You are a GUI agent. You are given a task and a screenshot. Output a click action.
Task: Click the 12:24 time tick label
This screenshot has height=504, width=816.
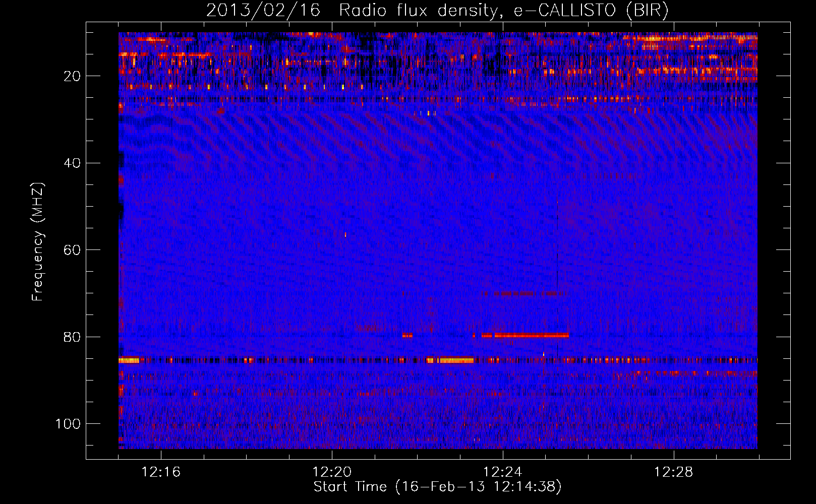point(503,472)
